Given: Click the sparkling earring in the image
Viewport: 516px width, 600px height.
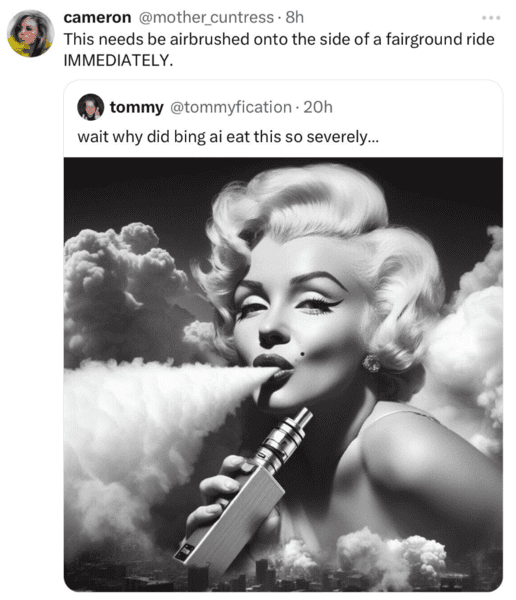Looking at the screenshot, I should coord(371,363).
